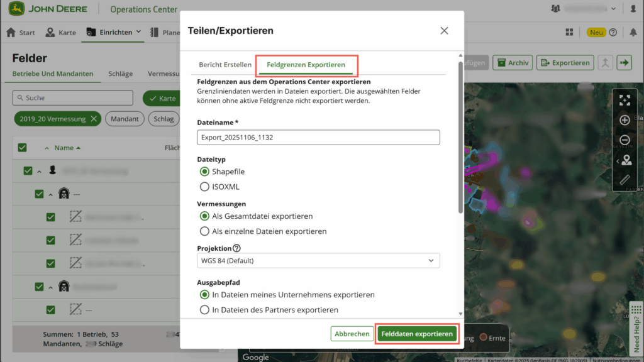The image size is (644, 362).
Task: Click the Dateiname text field
Action: point(318,138)
